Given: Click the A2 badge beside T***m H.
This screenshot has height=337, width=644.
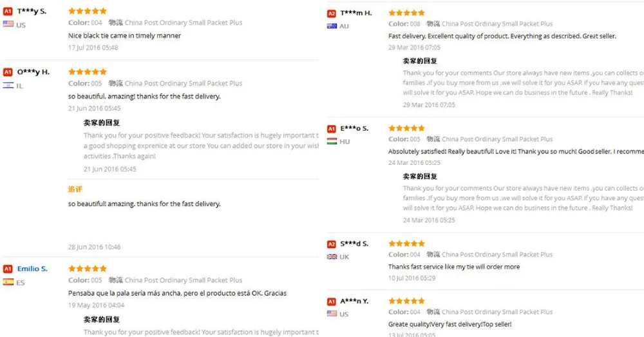Looking at the screenshot, I should tap(332, 14).
